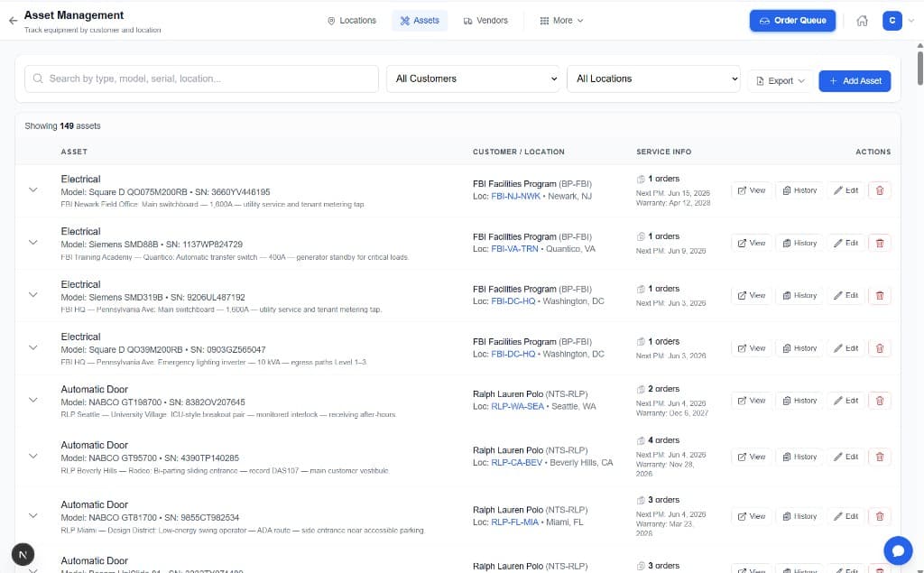Screen dimensions: 924x573
Task: Expand the Siemens SMD319B asset row
Action: pyautogui.click(x=33, y=295)
